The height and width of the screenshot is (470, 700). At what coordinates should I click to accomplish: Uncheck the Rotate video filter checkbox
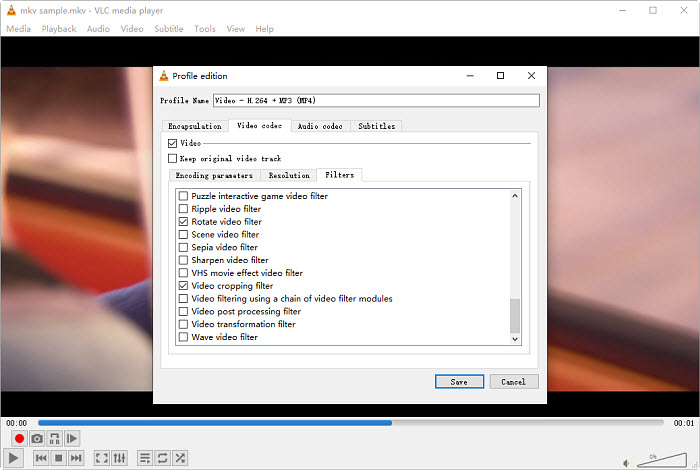pyautogui.click(x=183, y=222)
